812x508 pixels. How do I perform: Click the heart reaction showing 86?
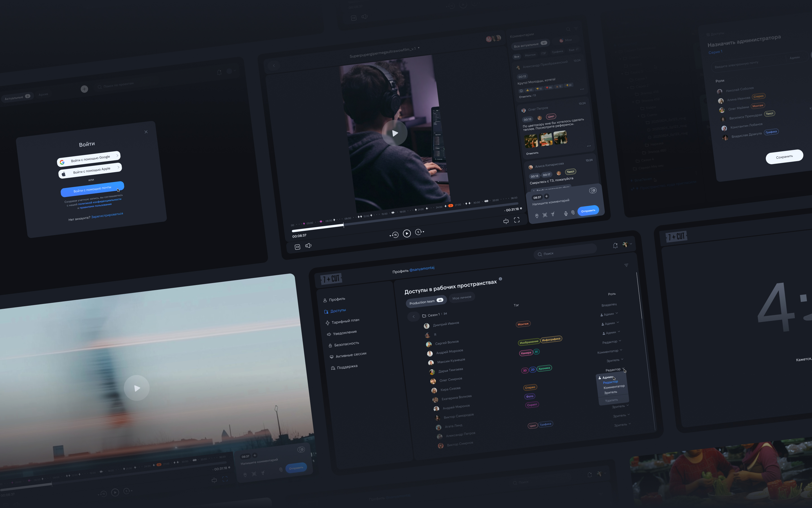click(x=549, y=87)
